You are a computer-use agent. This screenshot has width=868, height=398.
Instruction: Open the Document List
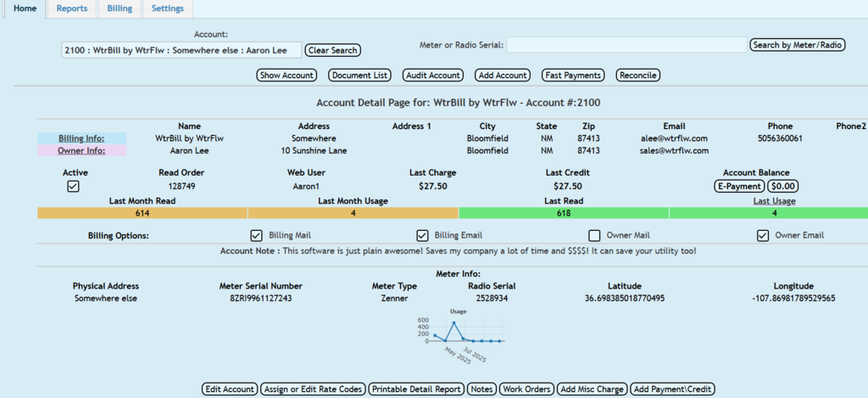tap(360, 76)
